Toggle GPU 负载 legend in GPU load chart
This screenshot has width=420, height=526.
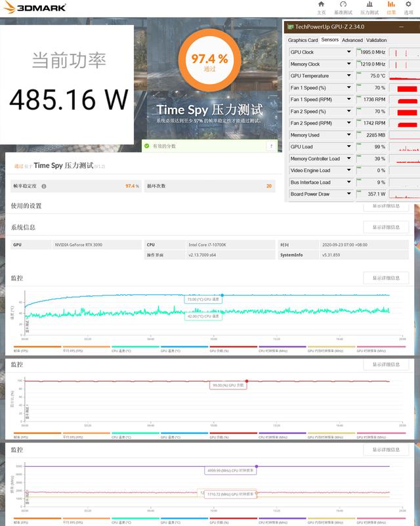pos(233,435)
